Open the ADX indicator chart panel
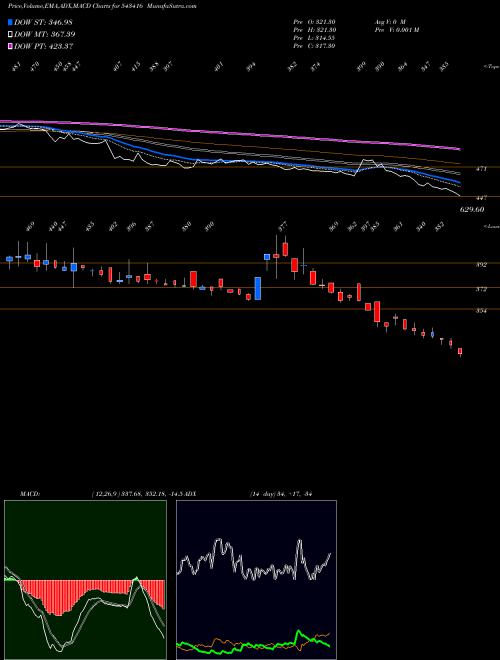Viewport: 500px width, 660px height. click(x=256, y=580)
